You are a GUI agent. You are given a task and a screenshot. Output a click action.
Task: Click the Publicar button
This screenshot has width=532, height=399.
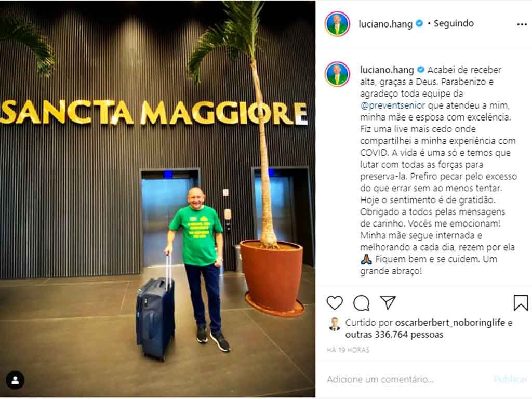pyautogui.click(x=510, y=379)
